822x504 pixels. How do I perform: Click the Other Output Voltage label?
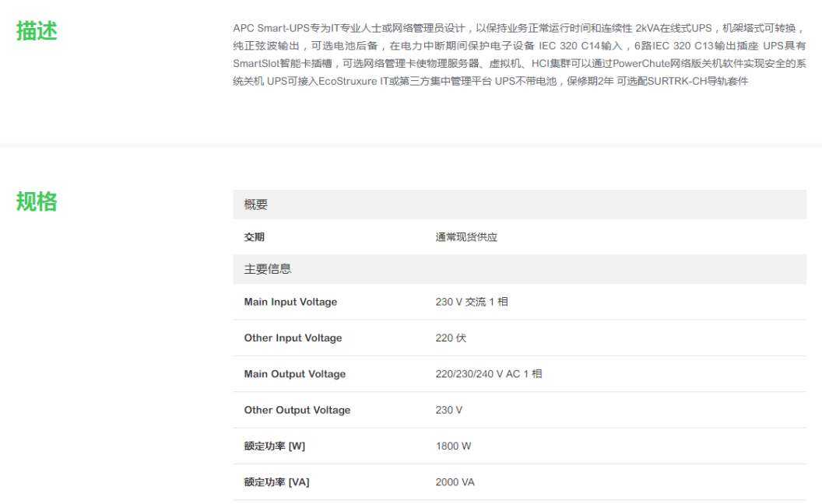(297, 410)
